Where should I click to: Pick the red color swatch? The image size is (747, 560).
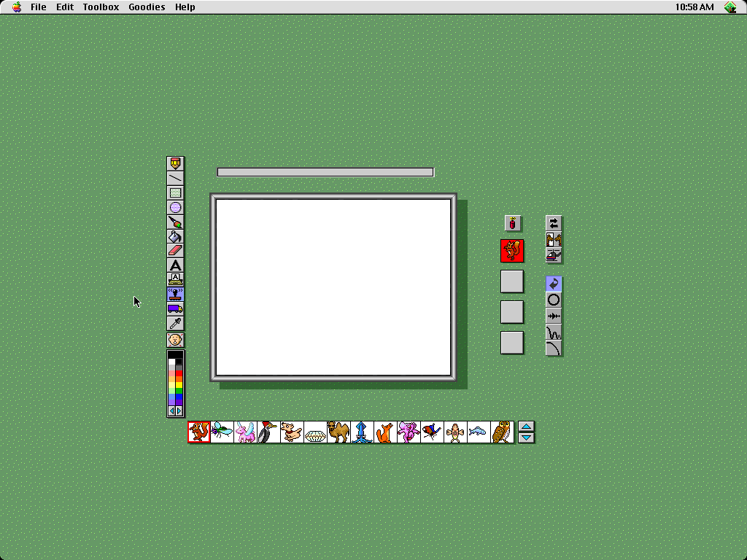(x=179, y=374)
